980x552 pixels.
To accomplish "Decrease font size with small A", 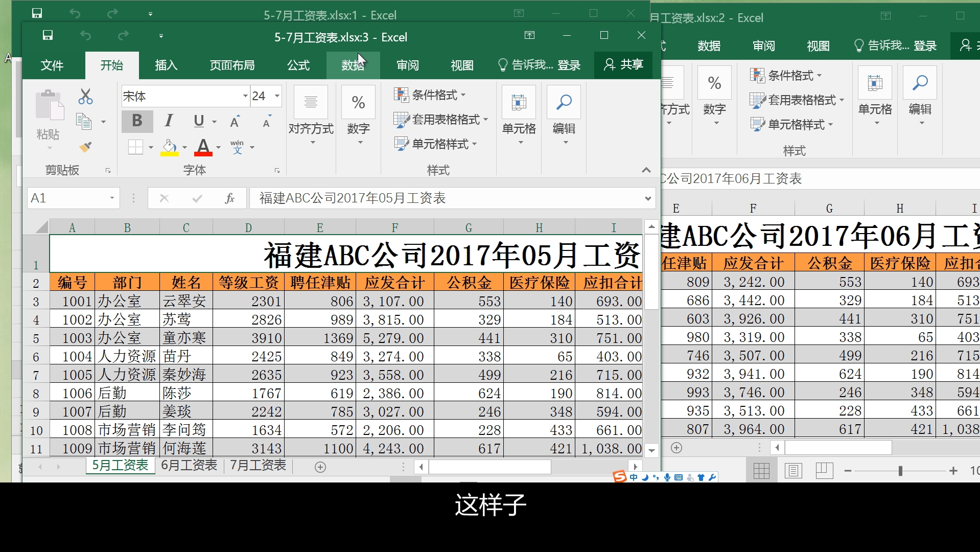I will point(267,122).
